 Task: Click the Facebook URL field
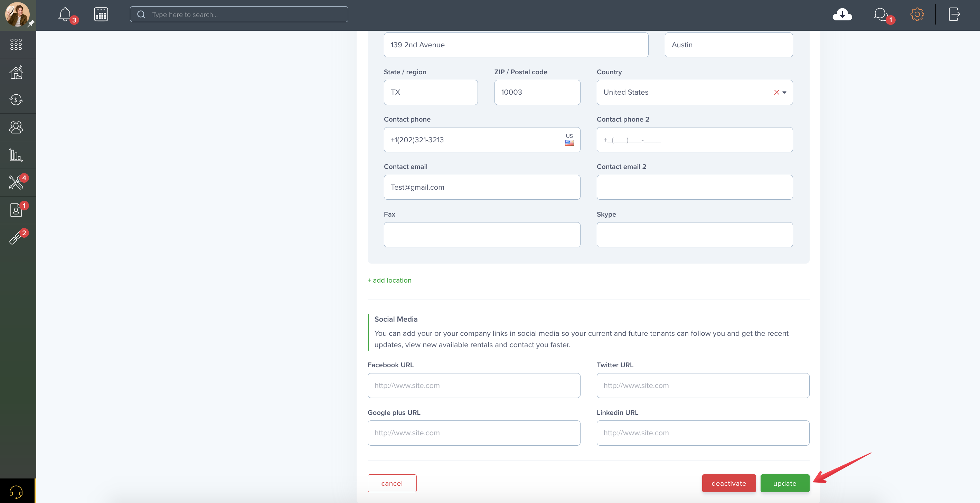click(x=474, y=386)
